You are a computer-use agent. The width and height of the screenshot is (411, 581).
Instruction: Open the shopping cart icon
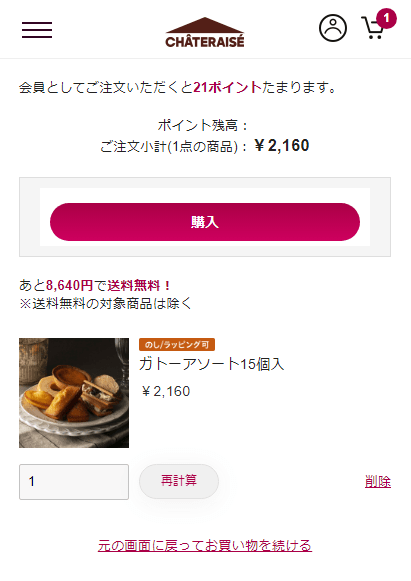click(373, 28)
